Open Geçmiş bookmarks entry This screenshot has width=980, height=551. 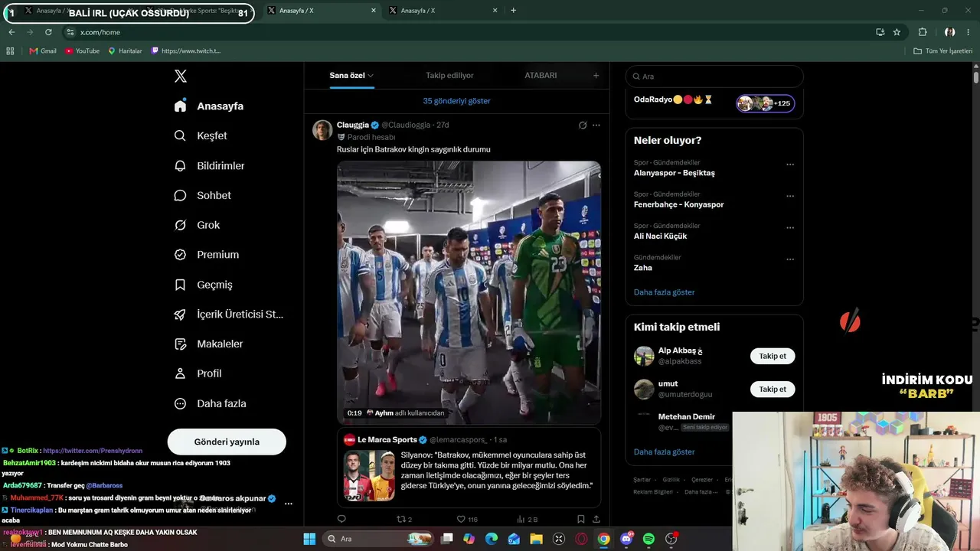(203, 285)
